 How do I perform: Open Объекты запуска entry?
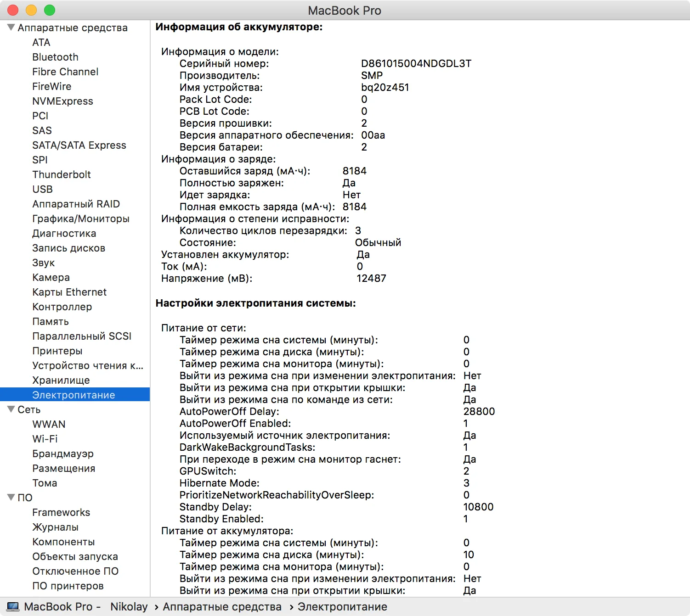[x=75, y=556]
